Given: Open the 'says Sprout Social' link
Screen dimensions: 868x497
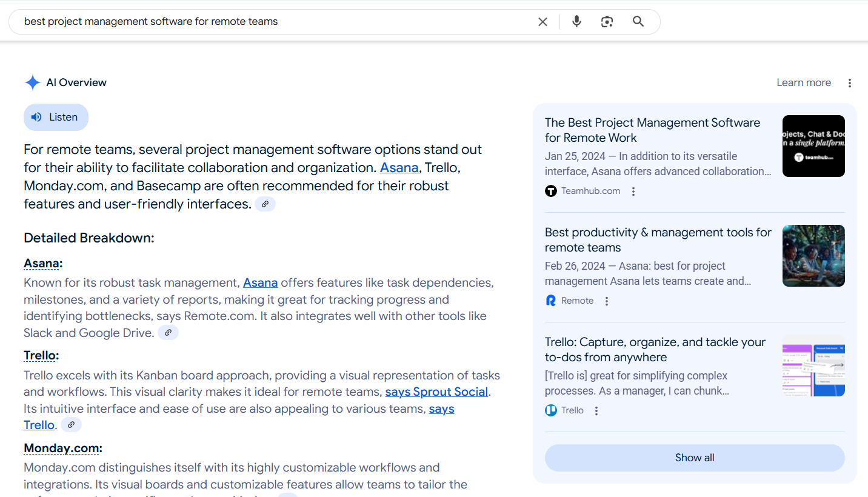Looking at the screenshot, I should point(436,392).
